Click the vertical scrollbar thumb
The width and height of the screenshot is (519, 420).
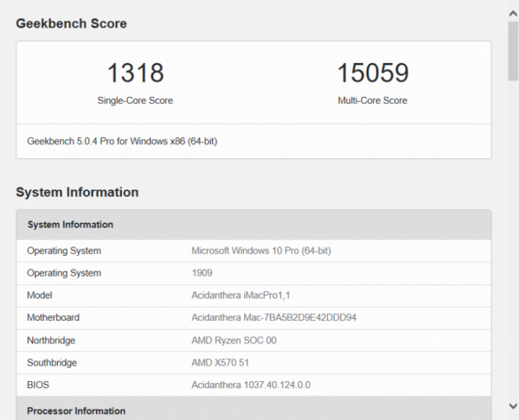click(x=513, y=51)
